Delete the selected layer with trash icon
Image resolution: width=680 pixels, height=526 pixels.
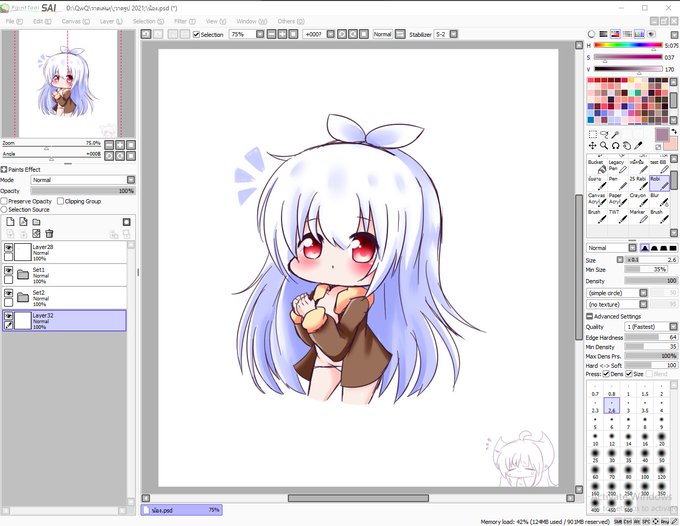point(49,234)
